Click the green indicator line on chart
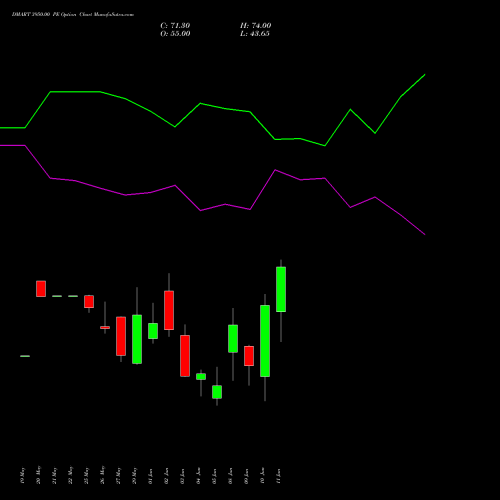Viewport: 500px width, 500px height. [213, 106]
